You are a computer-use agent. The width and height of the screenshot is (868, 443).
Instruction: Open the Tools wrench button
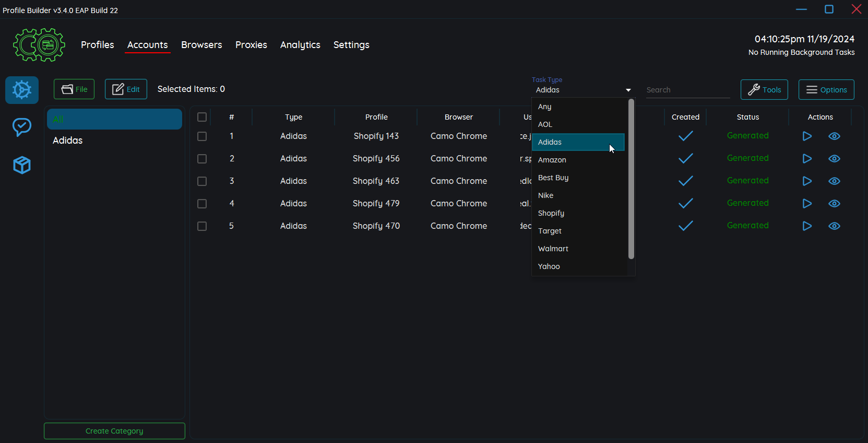tap(764, 90)
